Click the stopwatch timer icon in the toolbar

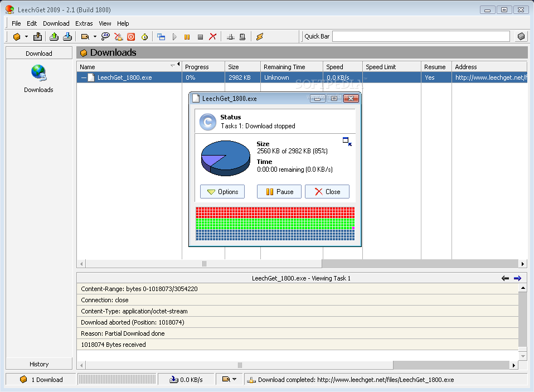(144, 37)
